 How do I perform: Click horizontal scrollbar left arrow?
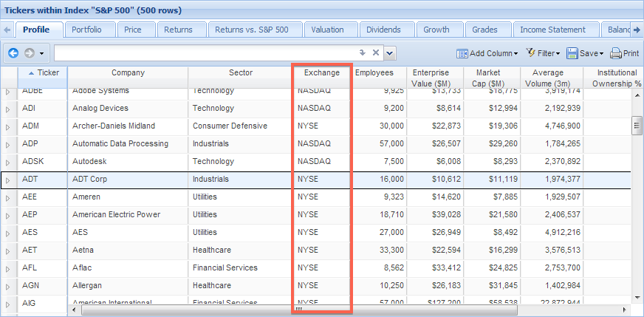(74, 310)
